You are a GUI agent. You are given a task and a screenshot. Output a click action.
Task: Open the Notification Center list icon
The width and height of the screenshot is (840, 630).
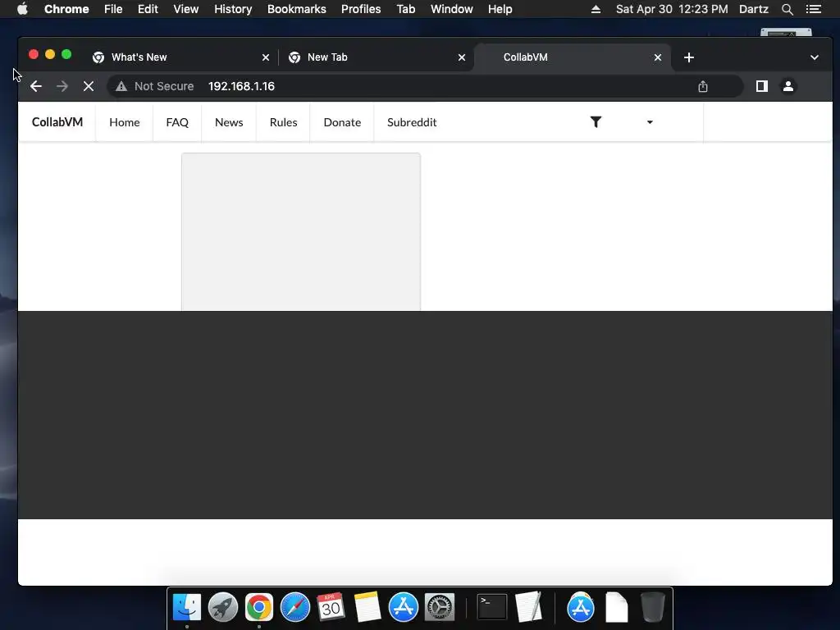[x=813, y=9]
